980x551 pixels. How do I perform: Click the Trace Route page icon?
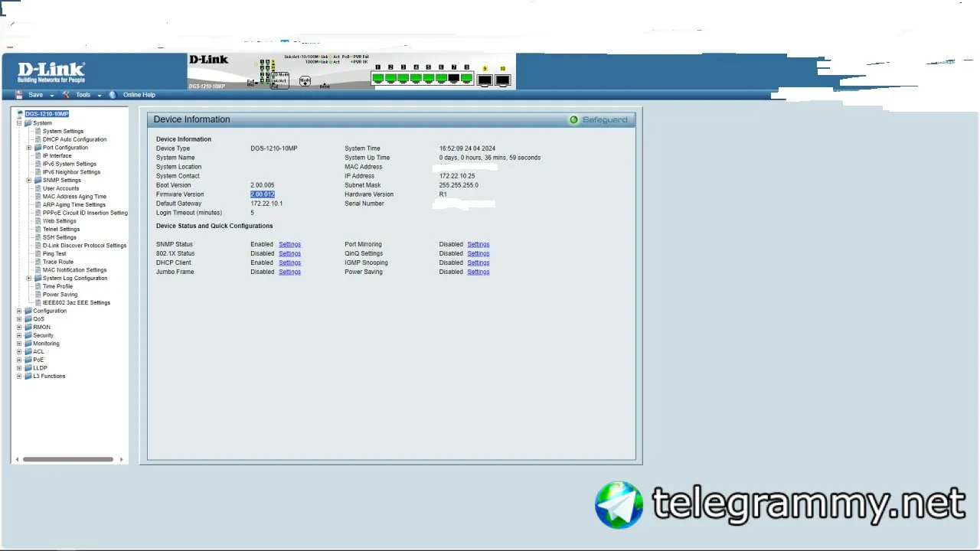38,262
